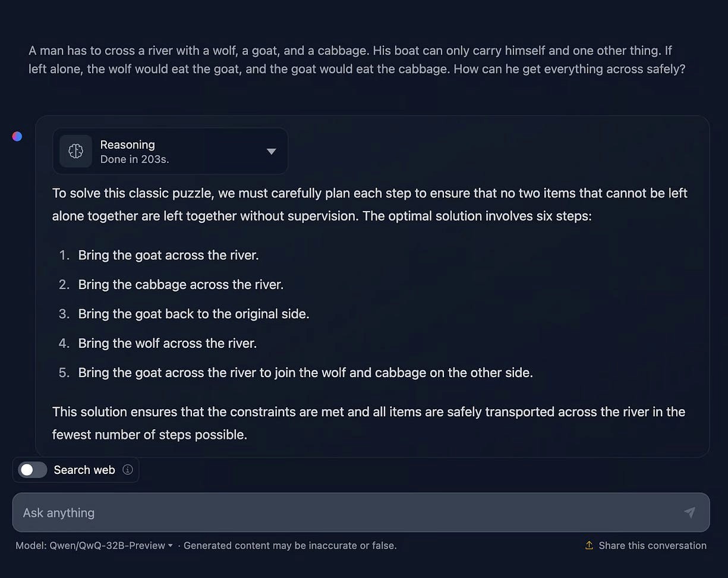Viewport: 728px width, 578px height.
Task: Click step 5 about joining wolf and cabbage
Action: pos(305,373)
